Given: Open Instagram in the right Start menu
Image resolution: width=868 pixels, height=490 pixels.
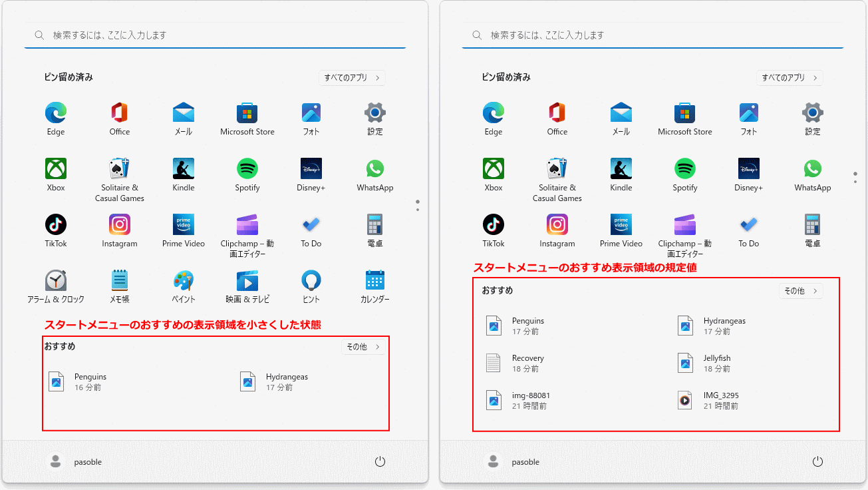Looking at the screenshot, I should click(557, 231).
